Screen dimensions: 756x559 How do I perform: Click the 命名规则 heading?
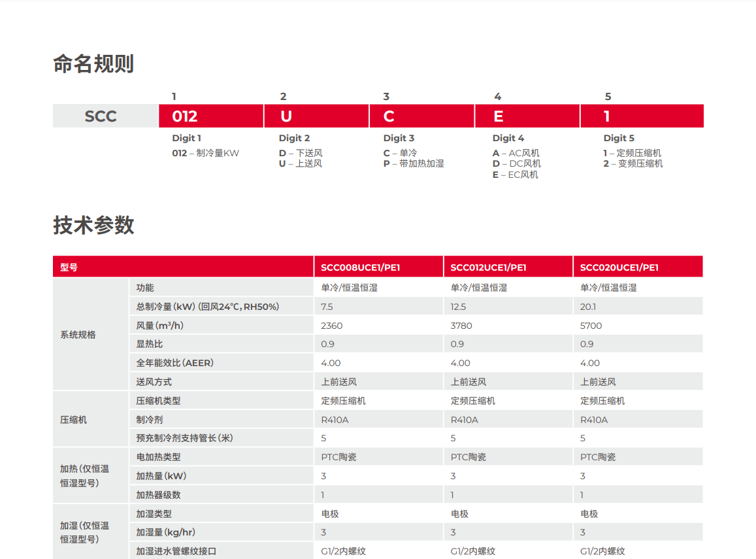tap(93, 64)
